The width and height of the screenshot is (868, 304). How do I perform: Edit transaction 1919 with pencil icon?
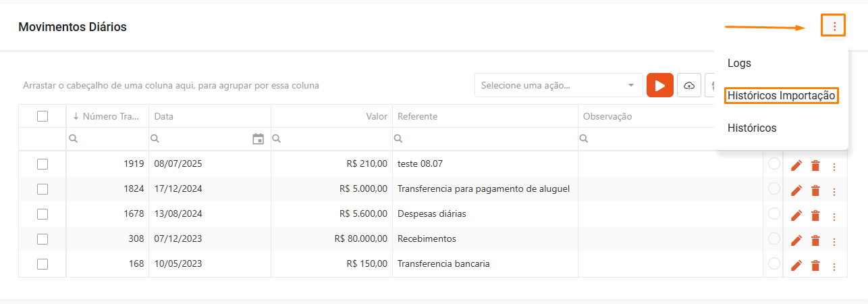(x=796, y=166)
